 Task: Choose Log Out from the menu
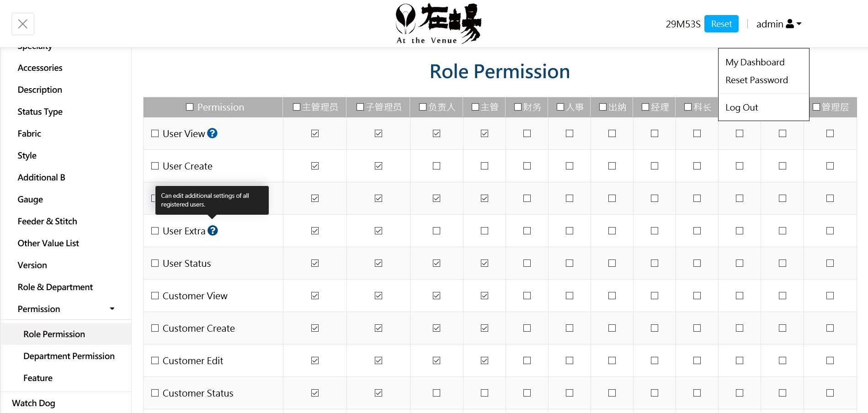click(741, 107)
